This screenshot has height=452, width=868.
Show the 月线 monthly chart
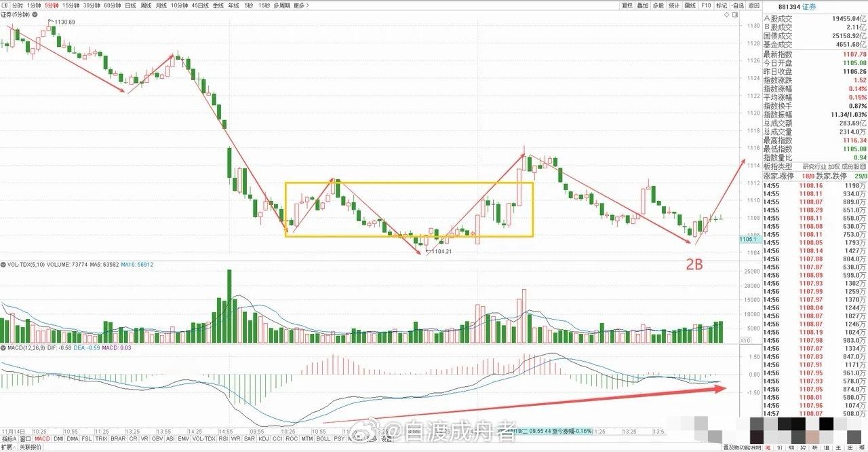point(161,5)
